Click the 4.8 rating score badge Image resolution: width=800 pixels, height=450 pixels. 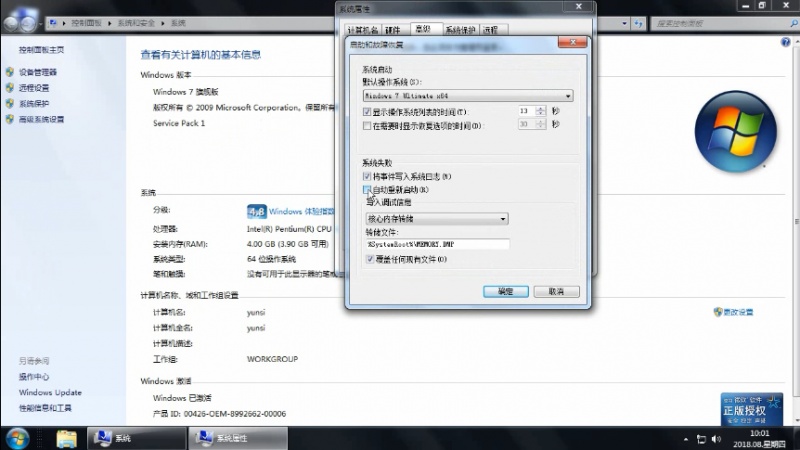(257, 211)
